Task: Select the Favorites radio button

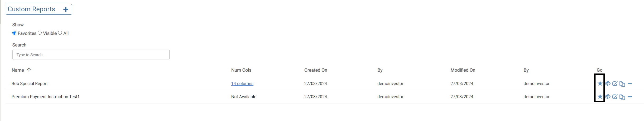Action: pos(14,33)
